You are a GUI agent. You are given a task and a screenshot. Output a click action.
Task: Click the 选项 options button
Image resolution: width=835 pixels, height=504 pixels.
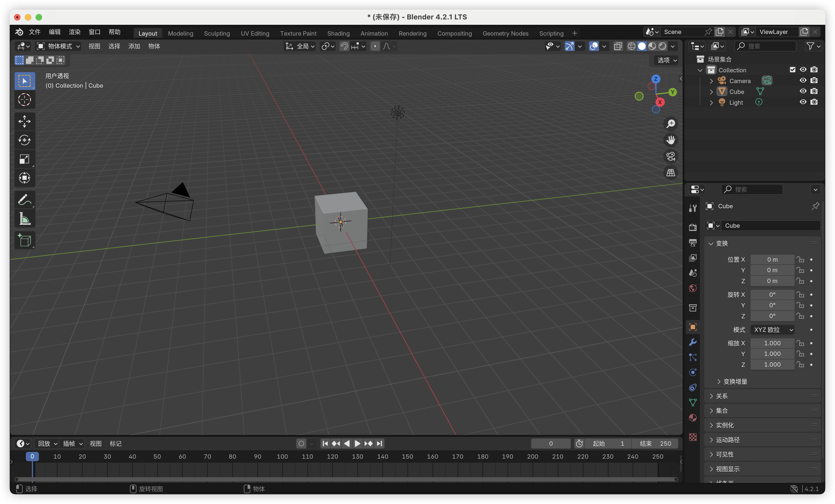[x=666, y=60]
